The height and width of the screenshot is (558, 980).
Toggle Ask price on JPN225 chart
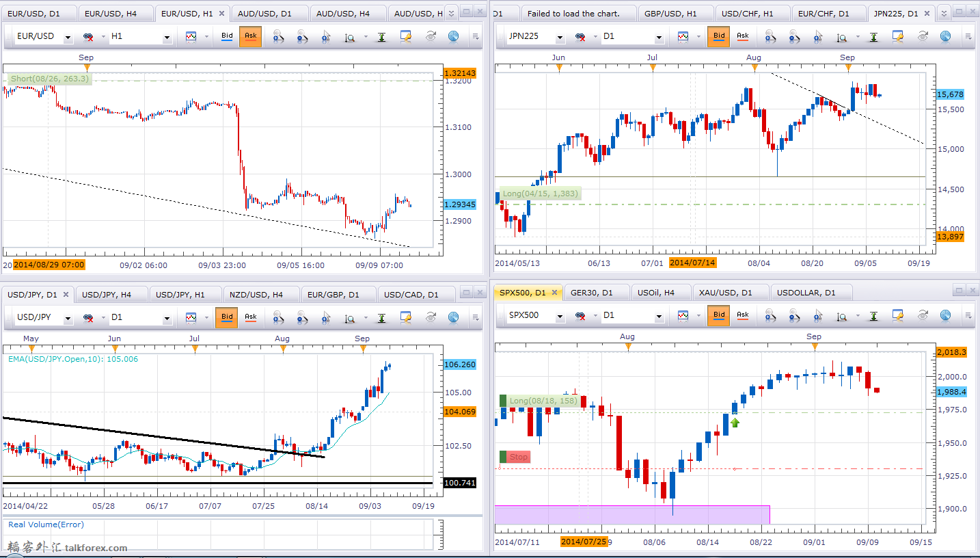[743, 36]
